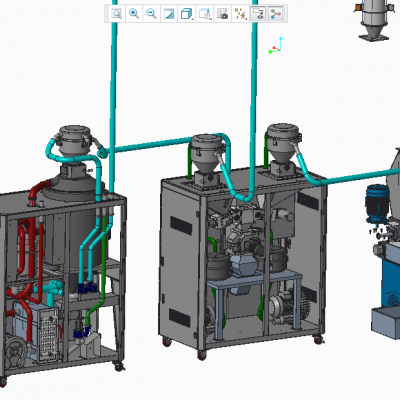400x400 pixels.
Task: Click the zoom to fit magnifier icon
Action: click(116, 14)
